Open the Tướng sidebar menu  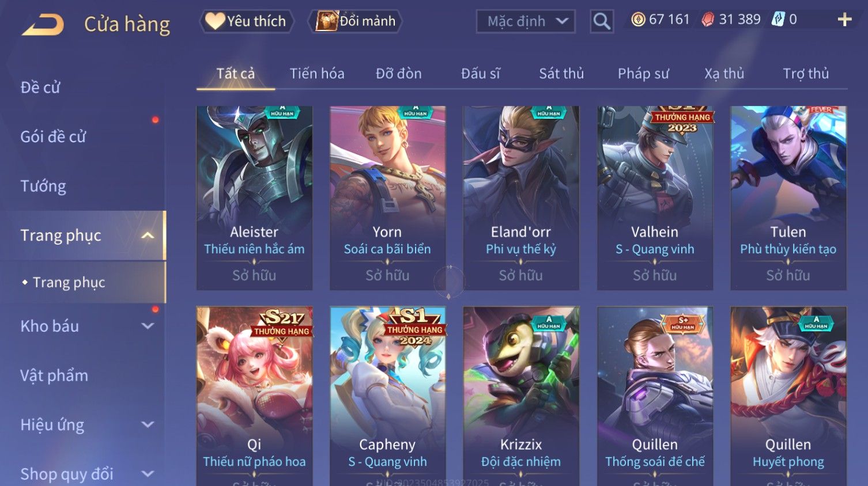pyautogui.click(x=43, y=186)
